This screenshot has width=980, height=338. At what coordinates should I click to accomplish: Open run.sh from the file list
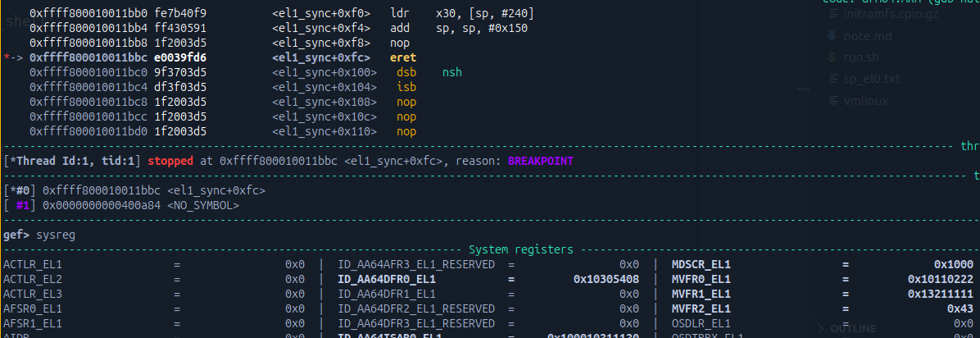861,57
